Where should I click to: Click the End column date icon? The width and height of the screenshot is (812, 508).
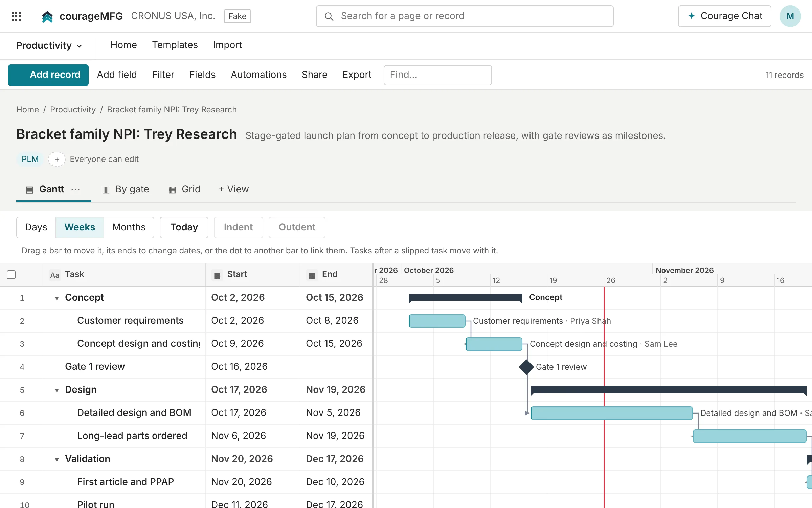[x=312, y=275]
